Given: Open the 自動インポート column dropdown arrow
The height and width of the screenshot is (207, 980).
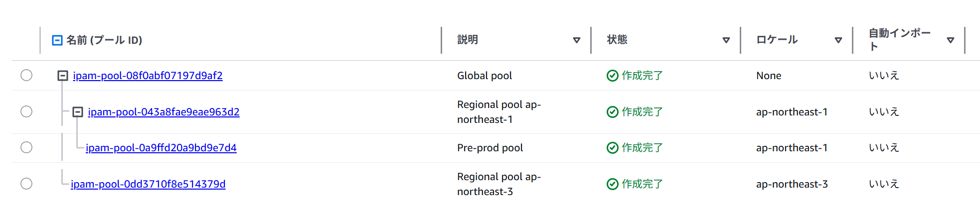Looking at the screenshot, I should [951, 40].
